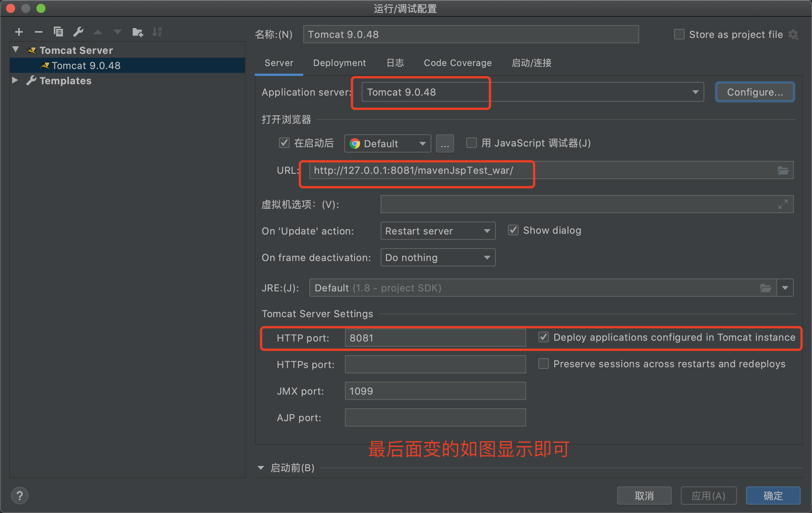This screenshot has width=812, height=513.
Task: Click the URL input field
Action: pos(551,170)
